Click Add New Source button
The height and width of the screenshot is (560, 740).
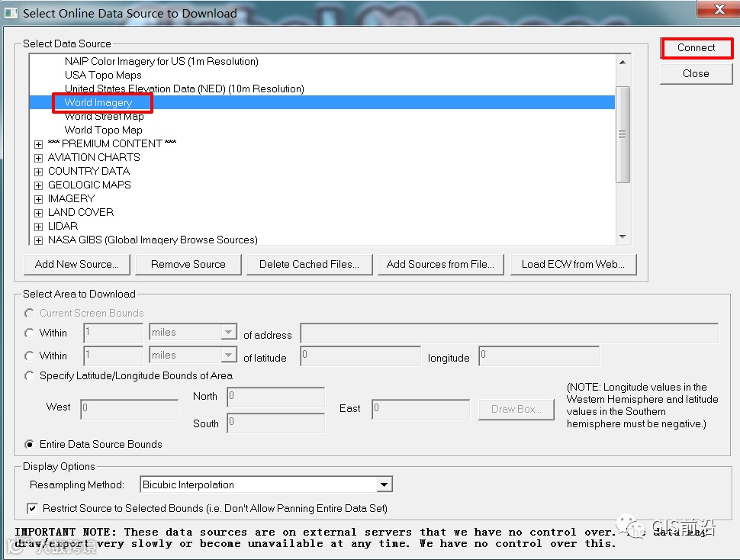click(77, 264)
